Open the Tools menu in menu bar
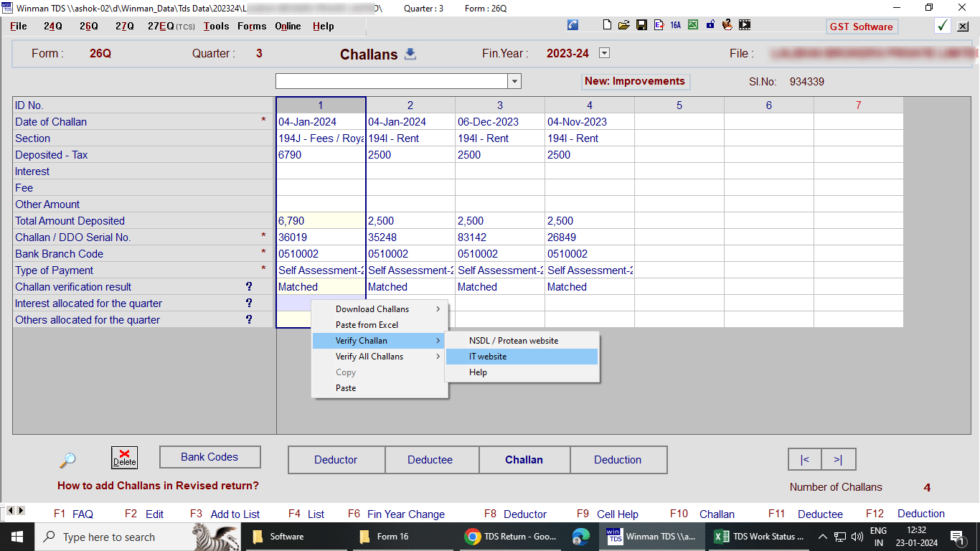This screenshot has height=551, width=980. 216,27
